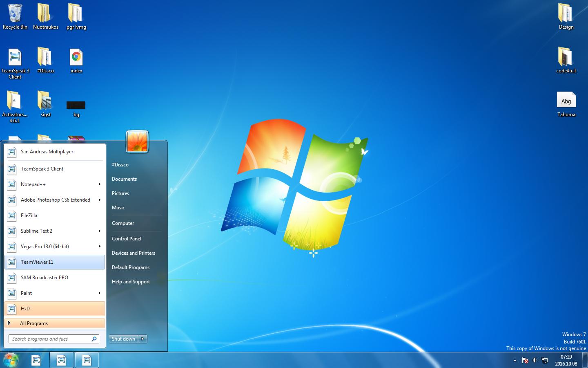Viewport: 588px width, 368px height.
Task: Select TeamSpeak 3 Client desktop shortcut
Action: (x=15, y=63)
